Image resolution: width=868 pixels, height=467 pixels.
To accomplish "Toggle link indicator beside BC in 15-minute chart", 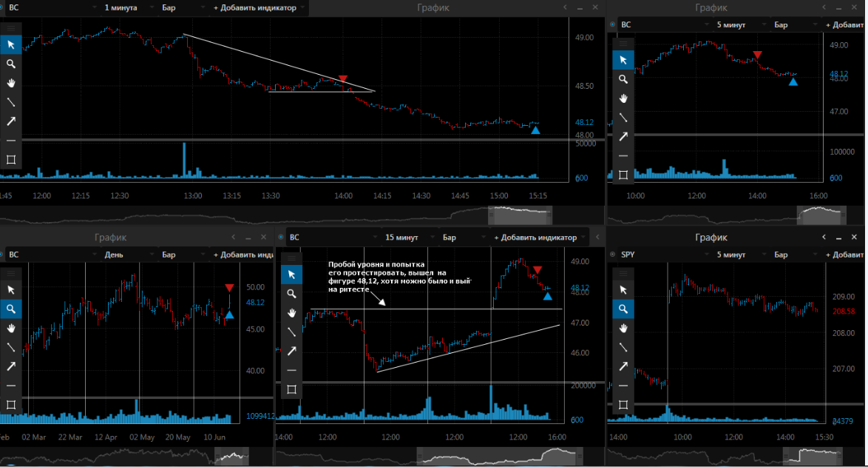I will [x=281, y=237].
